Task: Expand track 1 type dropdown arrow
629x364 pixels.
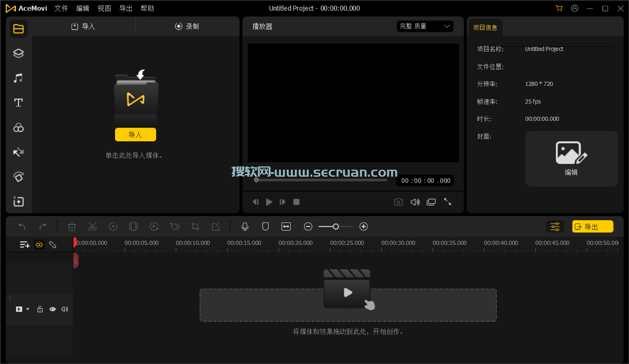Action: tap(28, 309)
